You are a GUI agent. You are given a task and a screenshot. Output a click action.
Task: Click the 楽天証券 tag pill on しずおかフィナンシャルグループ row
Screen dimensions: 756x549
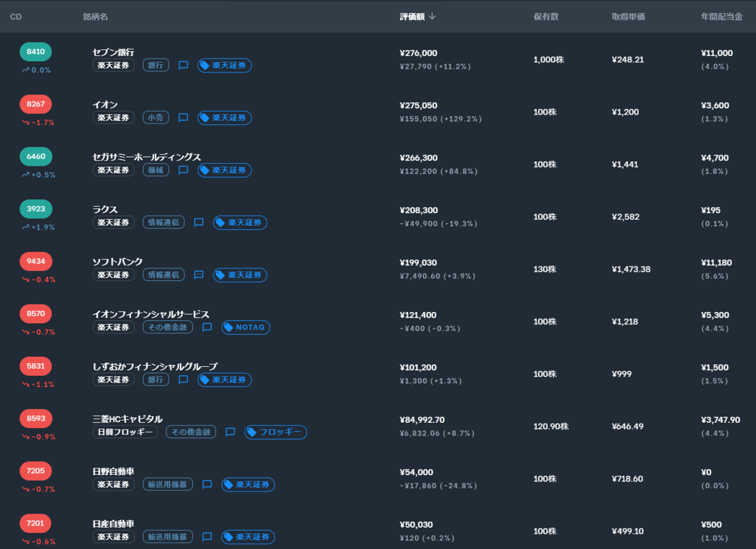click(224, 379)
